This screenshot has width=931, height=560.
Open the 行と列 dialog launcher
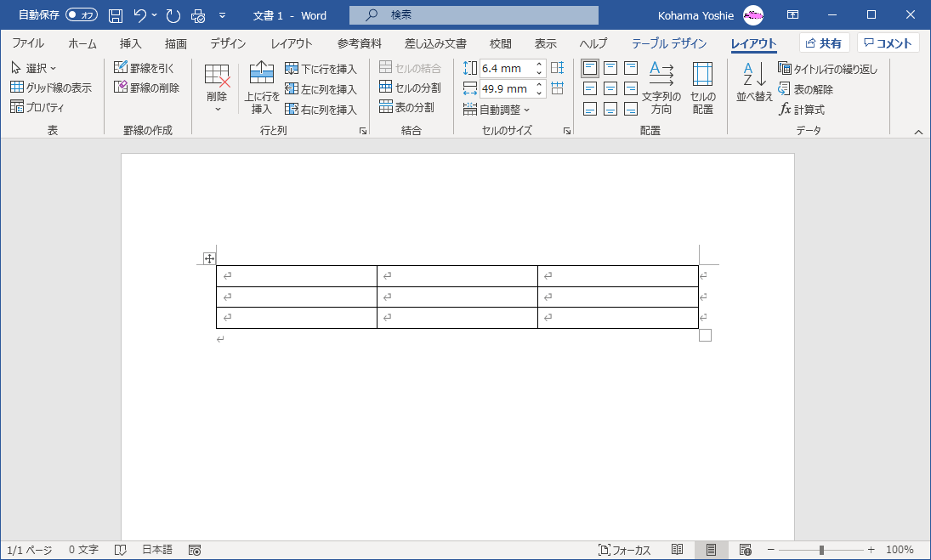coord(363,131)
